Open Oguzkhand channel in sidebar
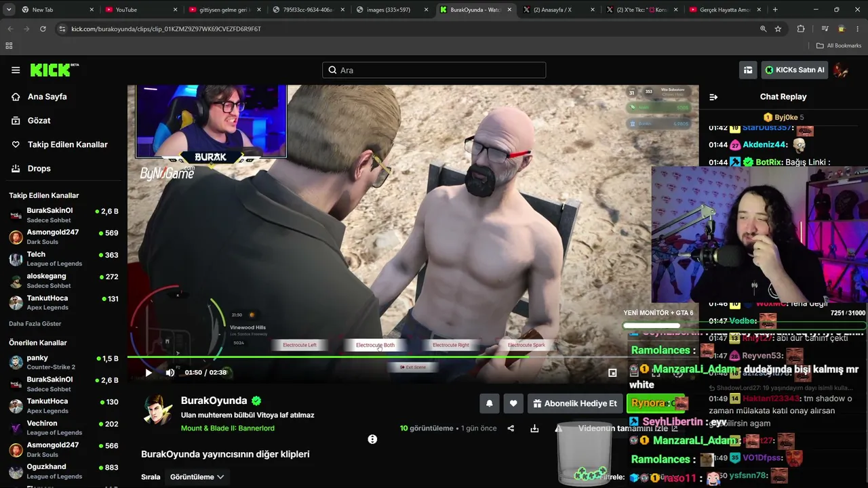This screenshot has width=868, height=488. point(64,471)
